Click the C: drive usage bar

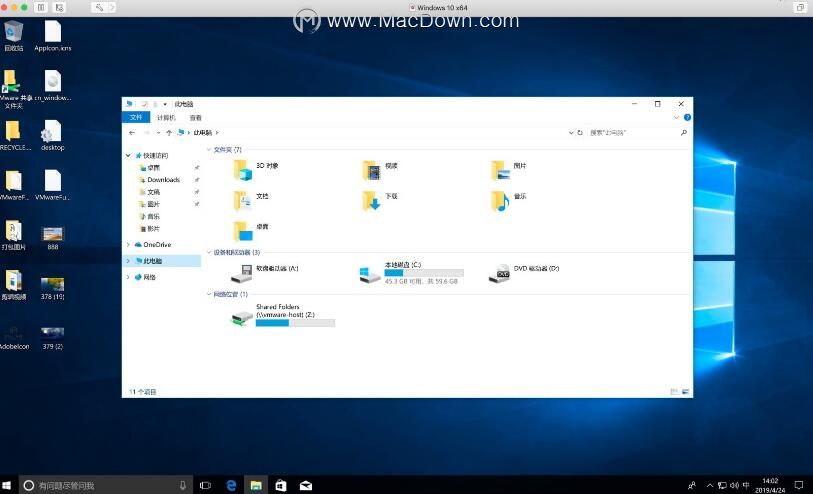[424, 273]
